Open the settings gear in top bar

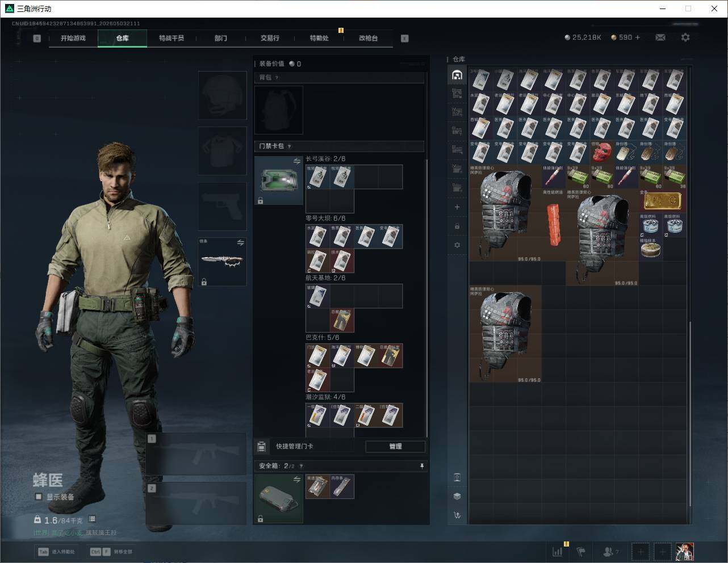click(x=685, y=37)
